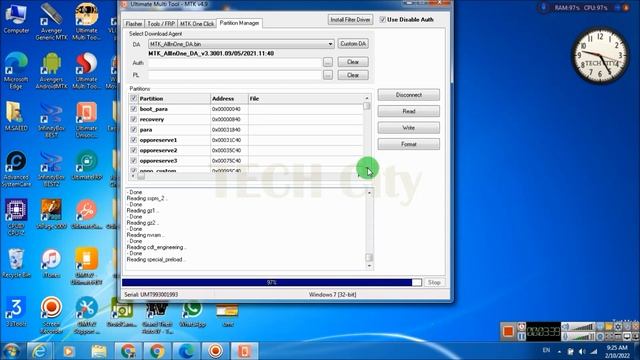
Task: Open UltimateFRP desktop shortcut
Action: [87, 165]
